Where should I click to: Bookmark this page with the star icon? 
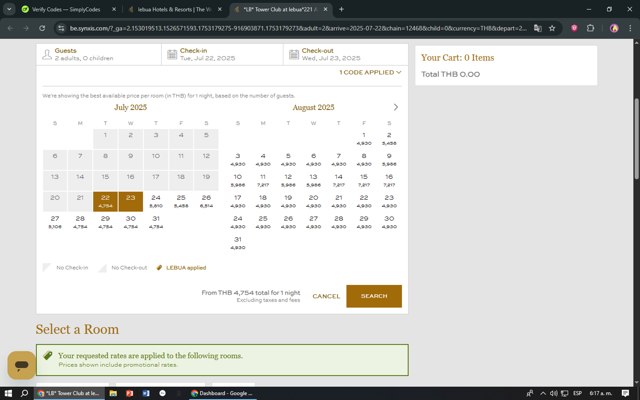click(552, 28)
